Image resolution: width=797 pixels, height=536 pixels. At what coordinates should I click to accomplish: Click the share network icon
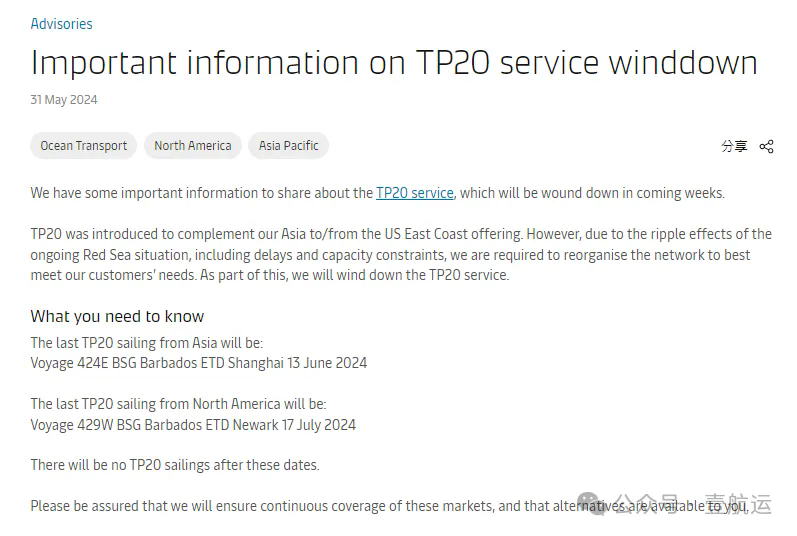(x=767, y=146)
